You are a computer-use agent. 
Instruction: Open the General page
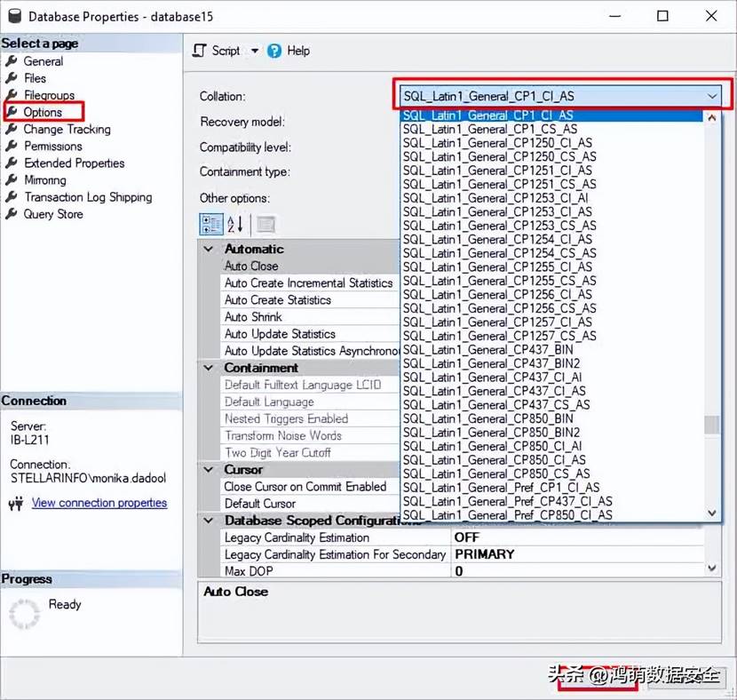[x=44, y=61]
